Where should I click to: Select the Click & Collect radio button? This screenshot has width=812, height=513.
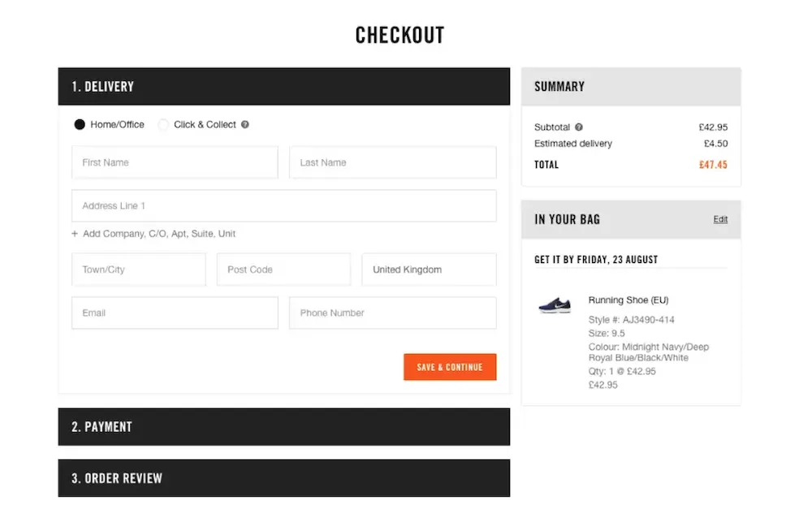pos(163,125)
